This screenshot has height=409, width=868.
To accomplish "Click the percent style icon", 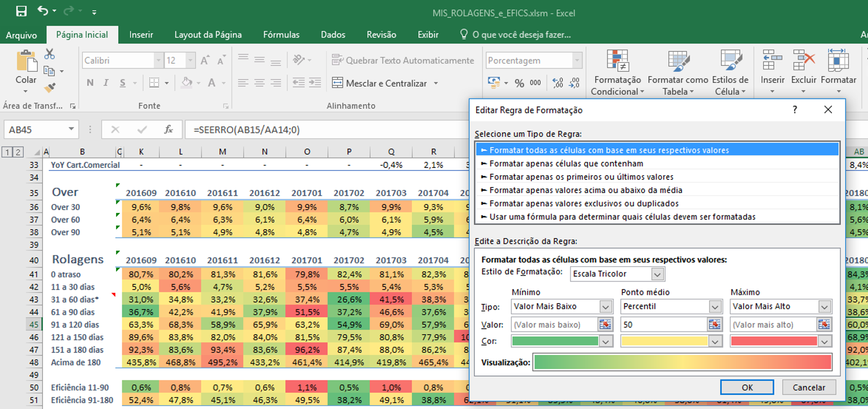I will [519, 83].
